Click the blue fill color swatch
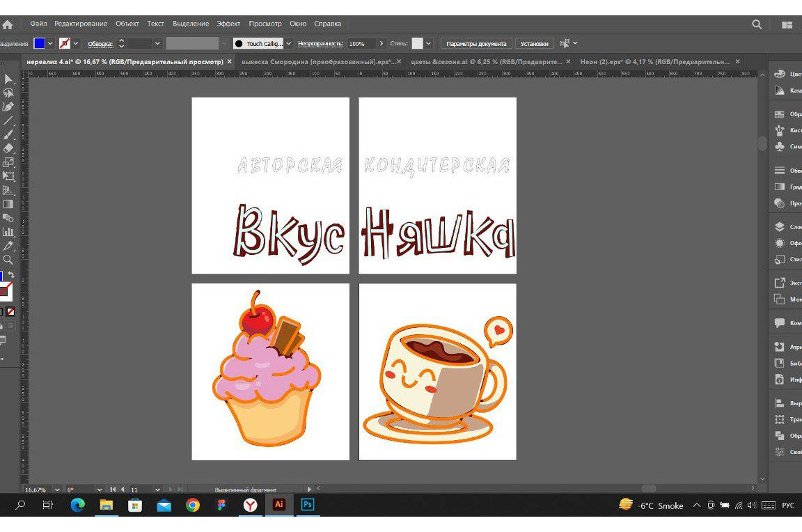Viewport: 802px width, 532px height. point(40,43)
